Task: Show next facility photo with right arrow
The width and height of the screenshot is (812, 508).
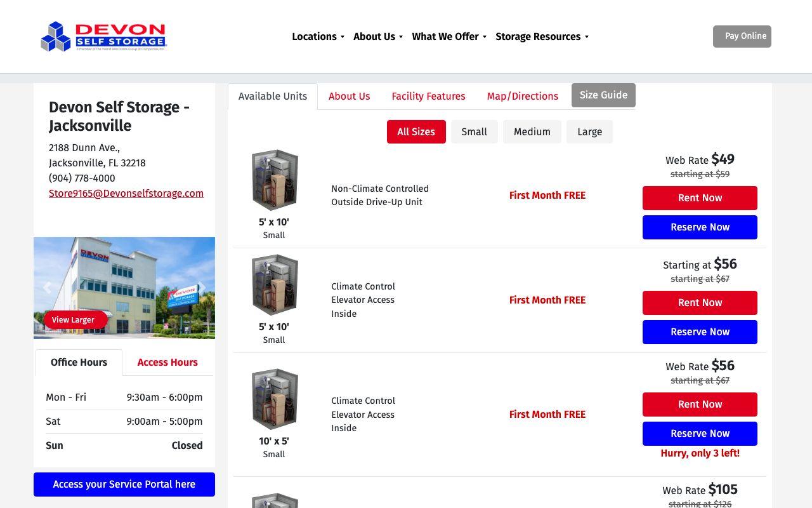Action: [x=202, y=288]
